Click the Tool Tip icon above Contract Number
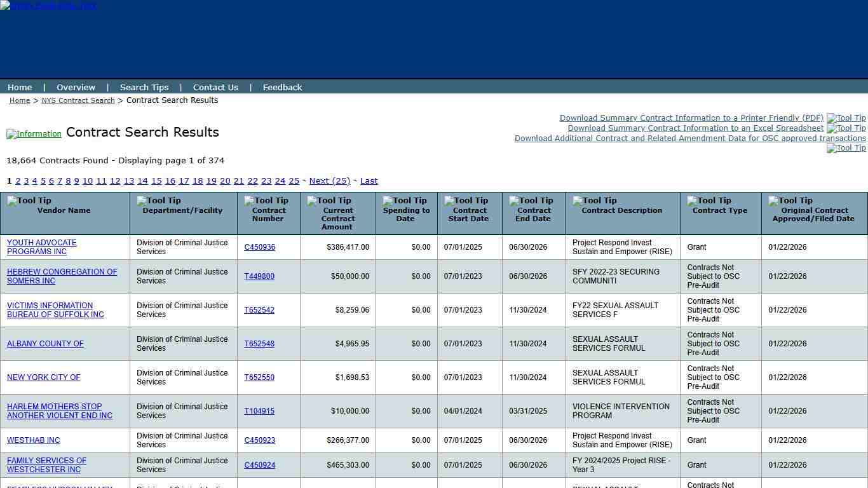This screenshot has height=488, width=868. coord(267,201)
